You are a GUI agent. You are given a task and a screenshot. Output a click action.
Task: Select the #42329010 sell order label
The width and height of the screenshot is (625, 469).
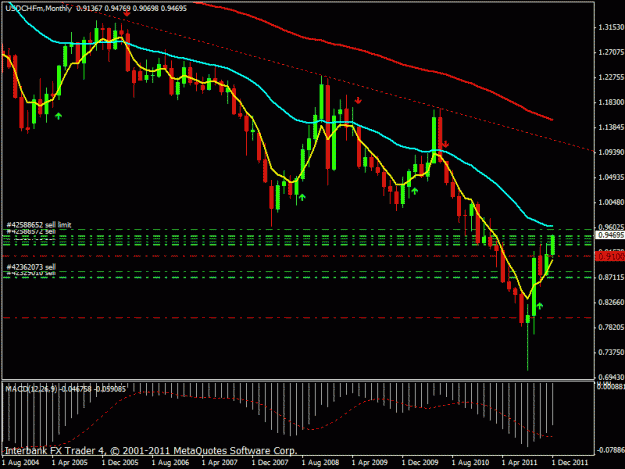(x=31, y=273)
